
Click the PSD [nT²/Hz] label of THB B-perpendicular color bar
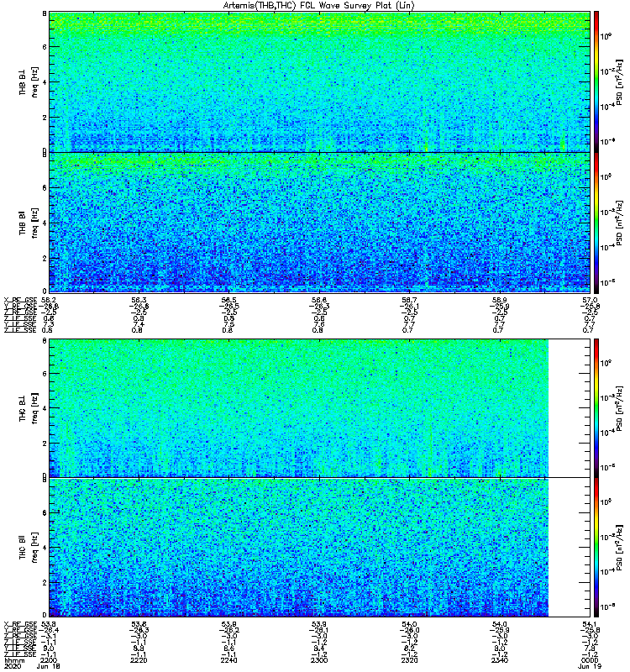[619, 81]
